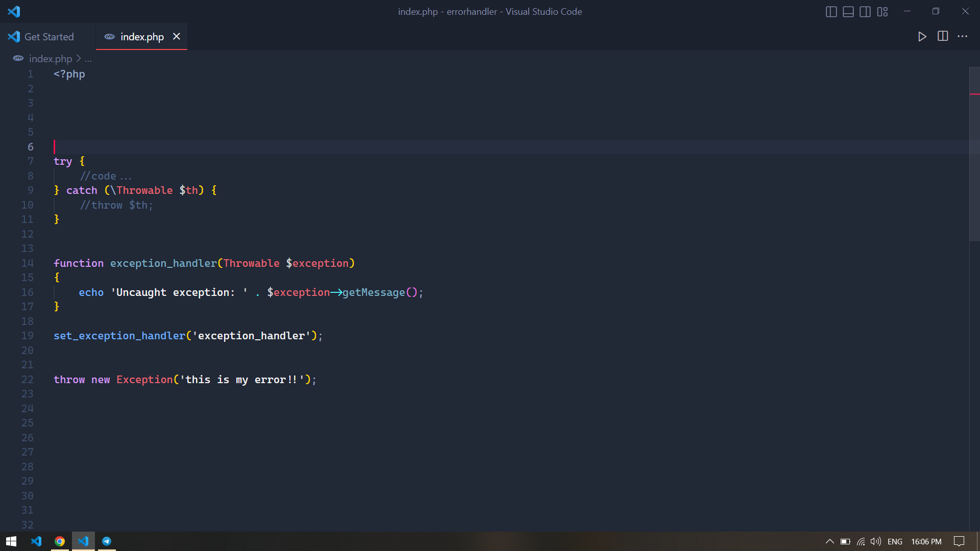Select the index.php editor tab
The image size is (980, 551).
coord(141,37)
